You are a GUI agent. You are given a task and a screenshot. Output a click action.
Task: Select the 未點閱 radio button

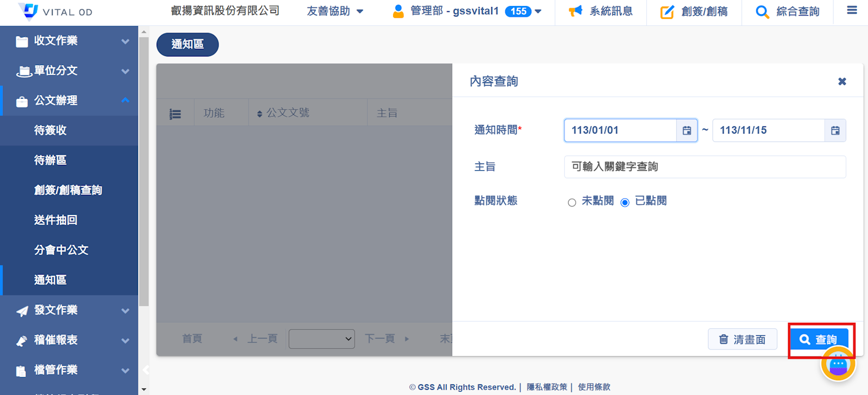(x=572, y=202)
